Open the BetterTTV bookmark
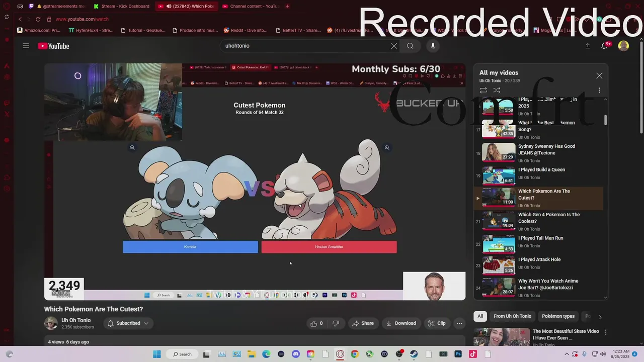Screen dimensions: 644x362 [x=298, y=30]
